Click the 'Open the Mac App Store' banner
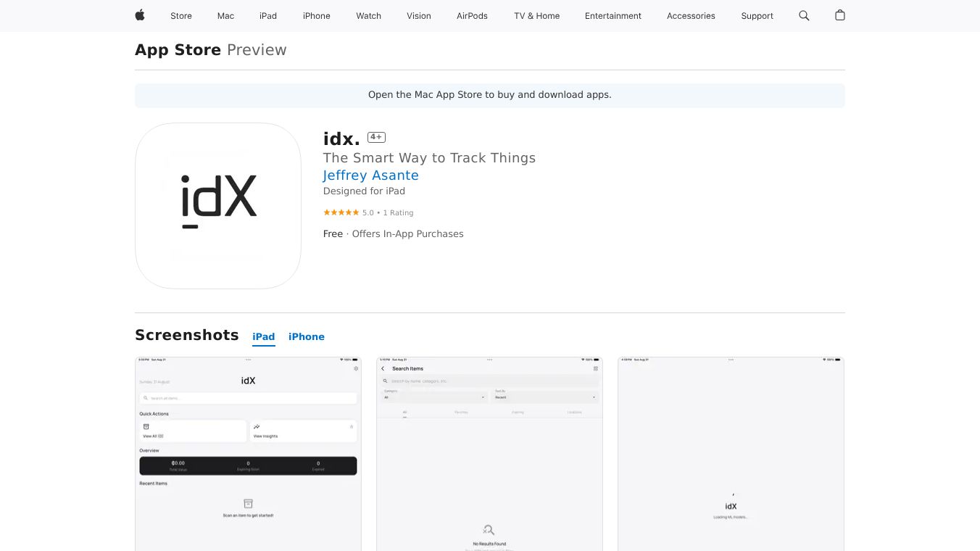The height and width of the screenshot is (551, 980). pyautogui.click(x=490, y=95)
